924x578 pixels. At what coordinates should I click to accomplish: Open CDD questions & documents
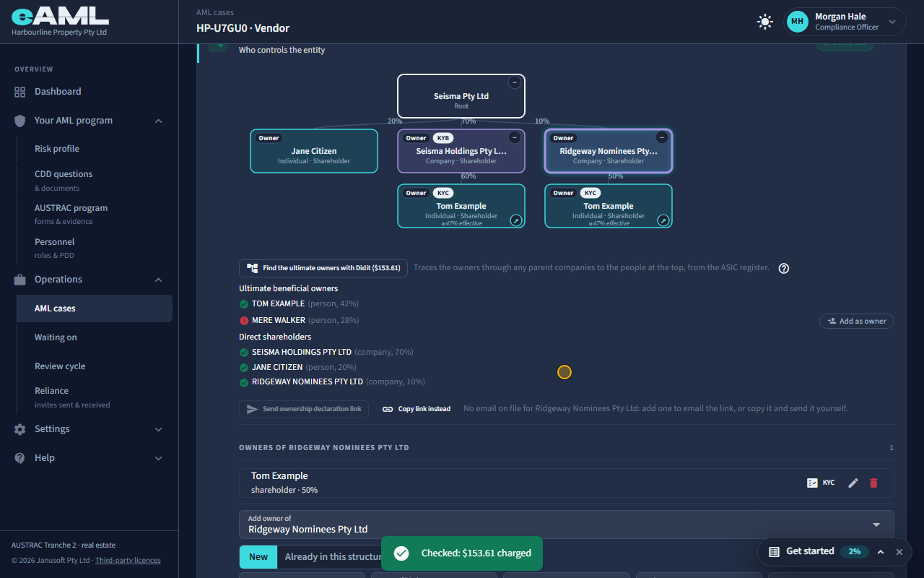94,180
